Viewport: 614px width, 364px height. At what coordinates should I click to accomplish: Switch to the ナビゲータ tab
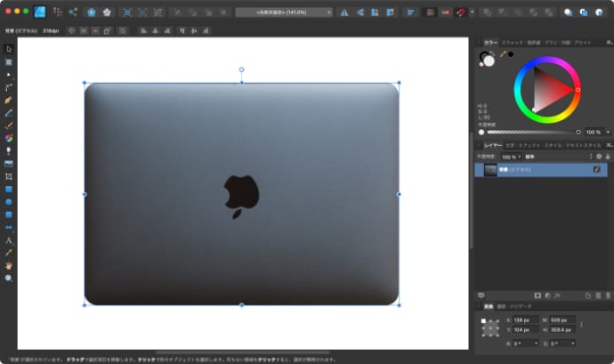point(521,306)
